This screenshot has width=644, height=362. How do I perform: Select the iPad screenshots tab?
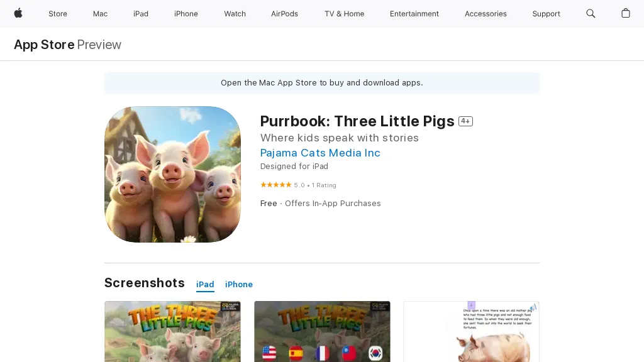tap(205, 285)
